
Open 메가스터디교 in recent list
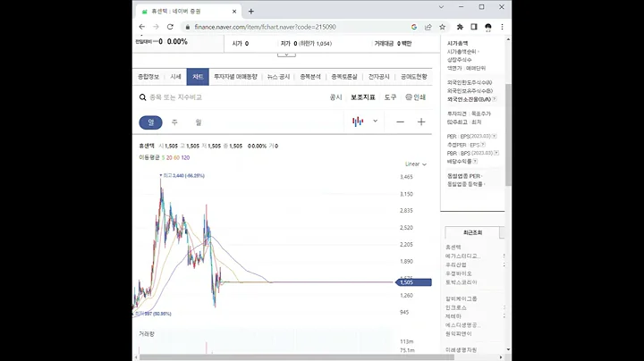click(x=463, y=256)
